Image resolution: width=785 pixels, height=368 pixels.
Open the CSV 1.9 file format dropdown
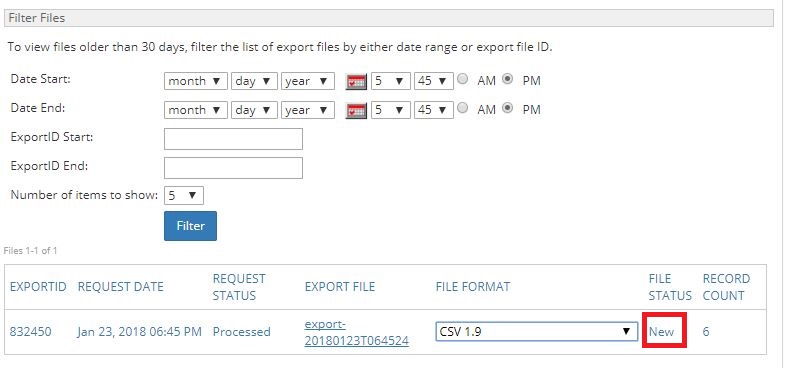point(536,331)
